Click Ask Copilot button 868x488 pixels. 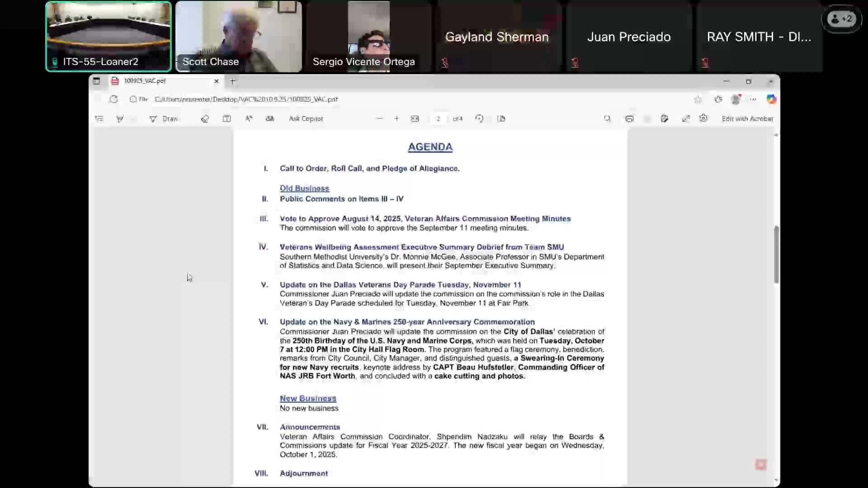click(x=306, y=119)
